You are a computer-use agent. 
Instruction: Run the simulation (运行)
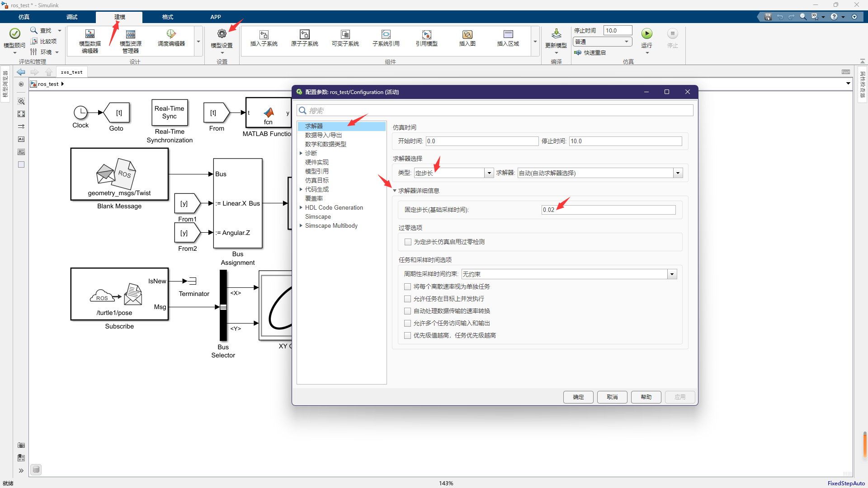pyautogui.click(x=647, y=34)
